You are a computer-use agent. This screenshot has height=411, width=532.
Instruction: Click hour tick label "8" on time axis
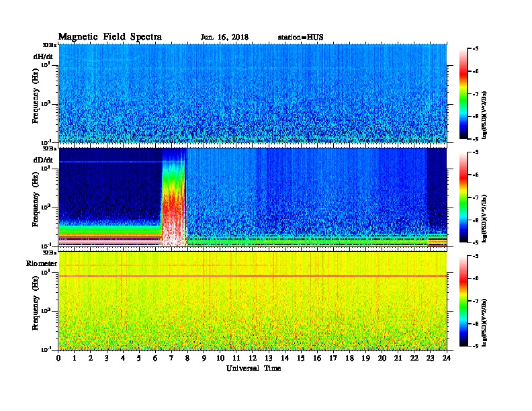187,358
